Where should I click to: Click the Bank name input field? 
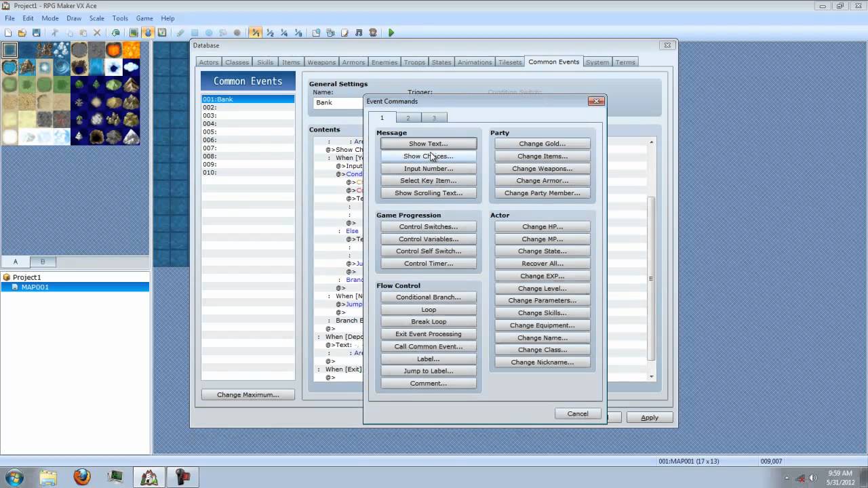point(338,102)
